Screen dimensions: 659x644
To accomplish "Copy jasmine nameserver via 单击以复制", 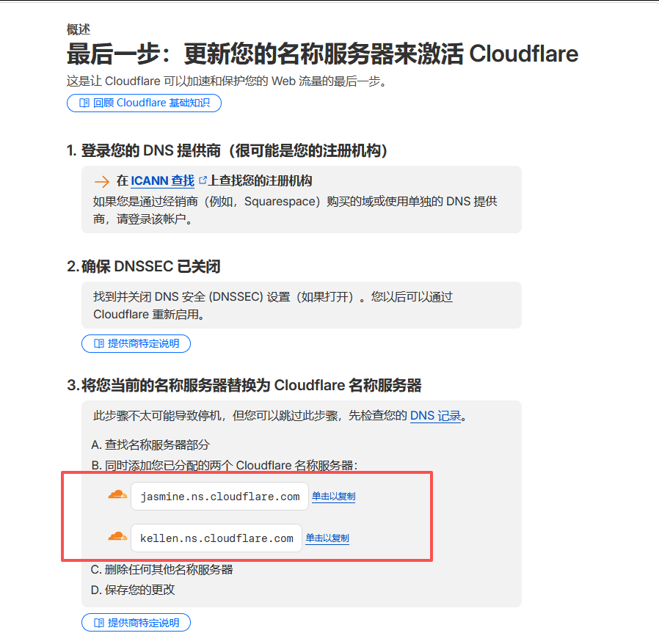I will click(333, 497).
